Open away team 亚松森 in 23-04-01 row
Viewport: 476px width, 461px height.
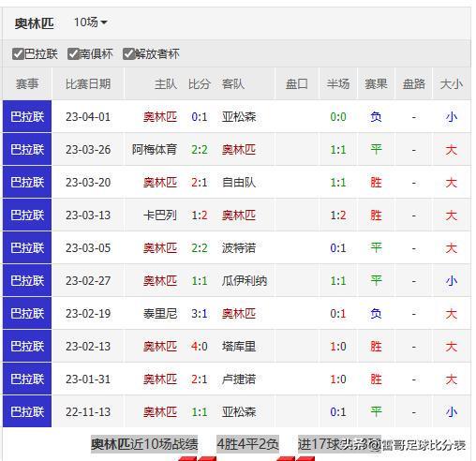239,117
